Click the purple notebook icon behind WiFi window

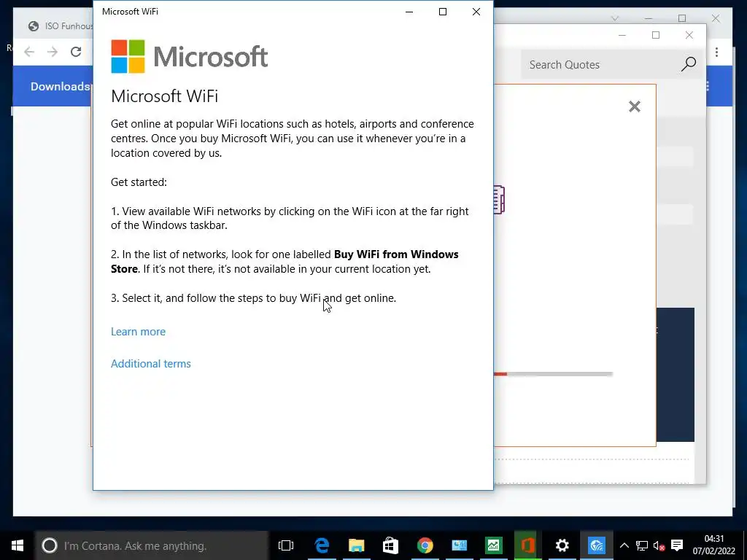499,200
